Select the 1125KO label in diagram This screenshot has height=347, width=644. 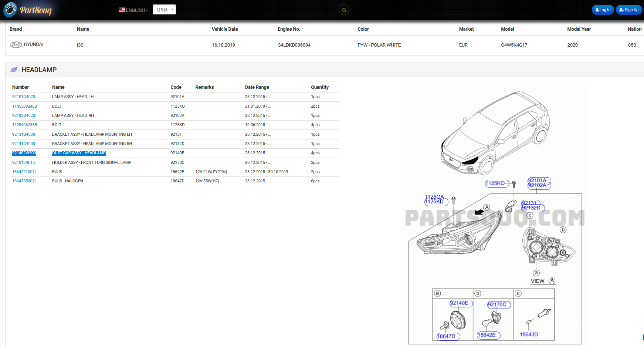pyautogui.click(x=495, y=183)
